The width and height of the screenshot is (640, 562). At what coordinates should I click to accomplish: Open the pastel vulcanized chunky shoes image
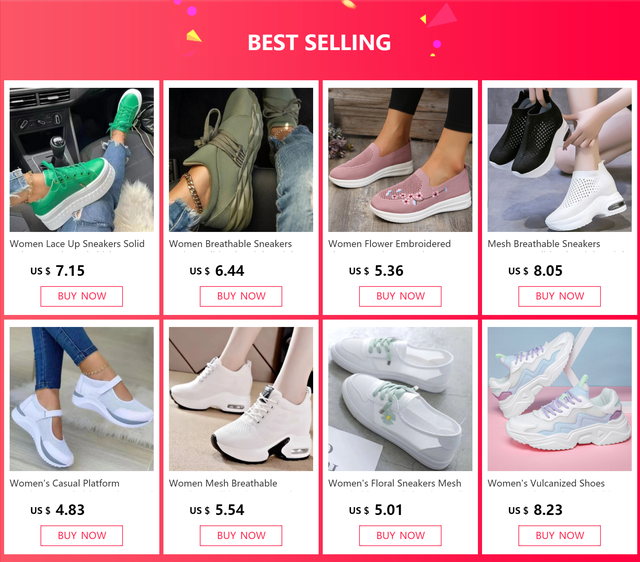(560, 399)
